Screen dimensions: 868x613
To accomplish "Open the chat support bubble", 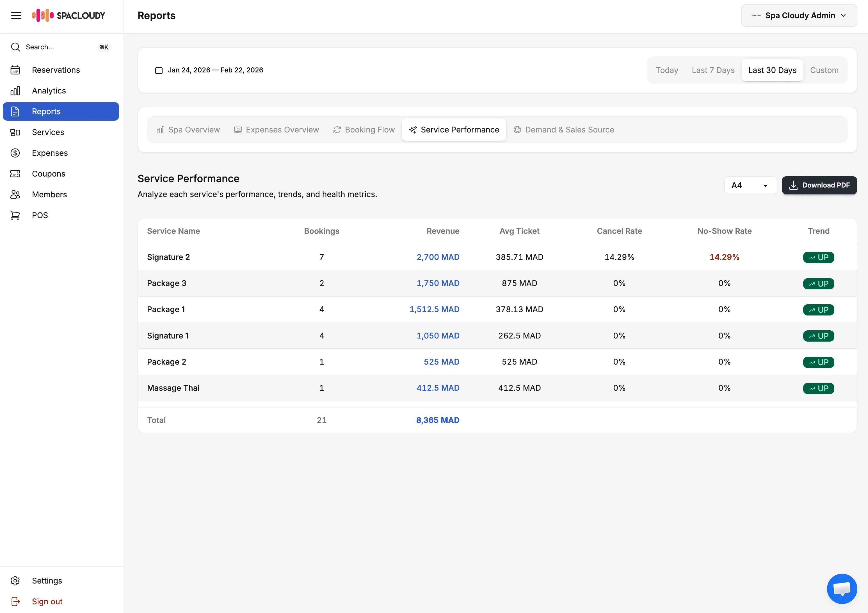I will [x=842, y=588].
